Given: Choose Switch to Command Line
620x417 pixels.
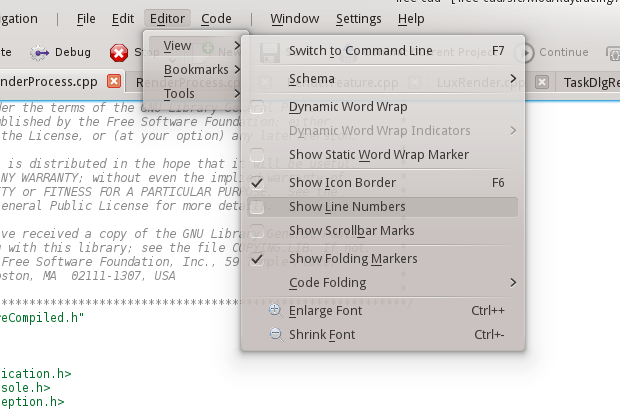Looking at the screenshot, I should pos(382,51).
